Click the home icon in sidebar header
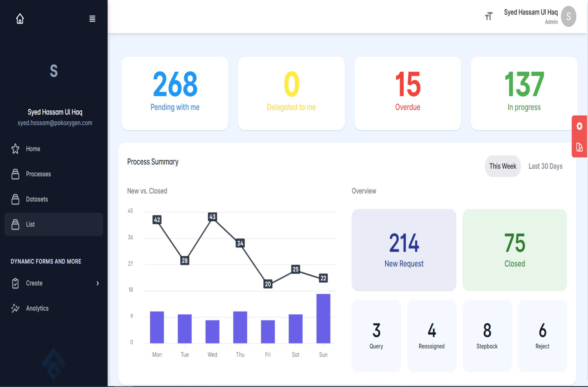 click(20, 19)
